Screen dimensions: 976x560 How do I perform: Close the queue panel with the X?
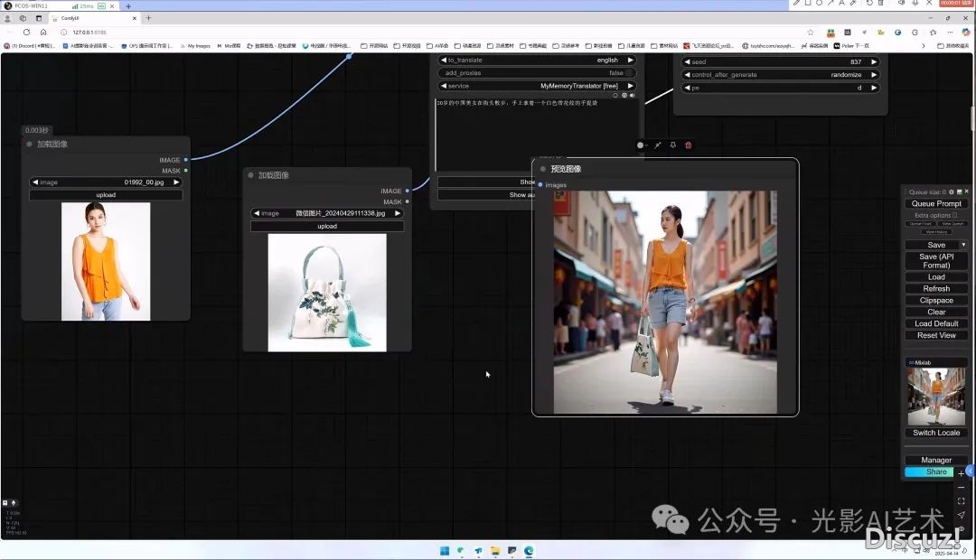966,191
